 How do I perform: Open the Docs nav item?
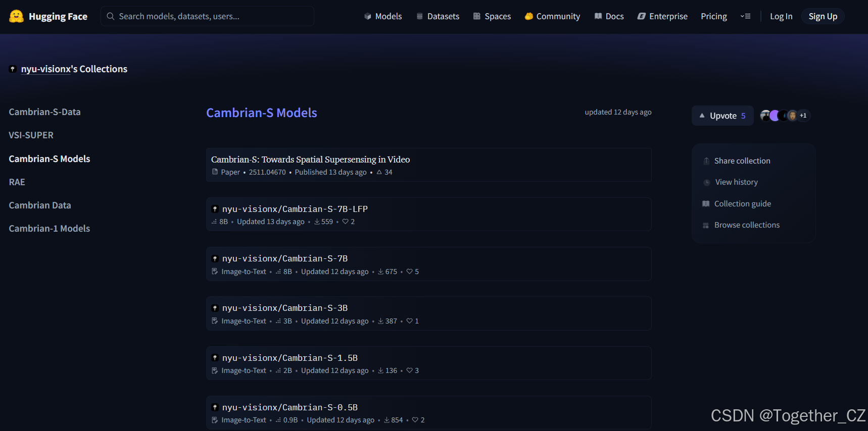(609, 16)
